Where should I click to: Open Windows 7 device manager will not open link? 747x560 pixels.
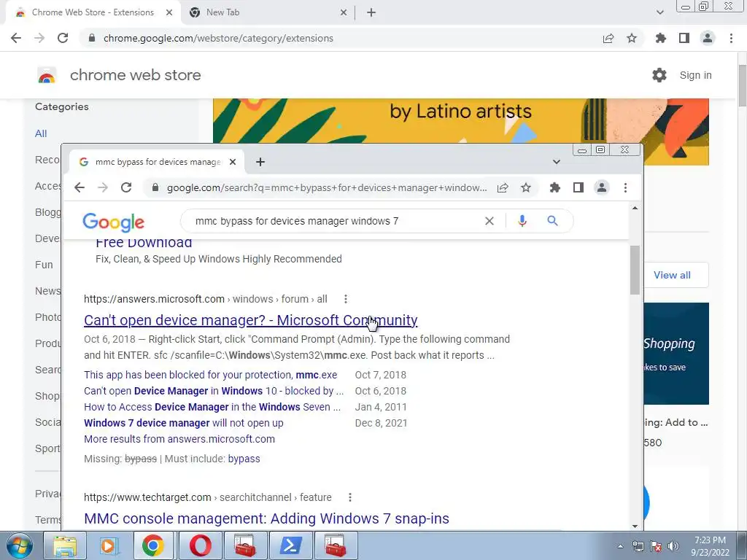(x=183, y=423)
